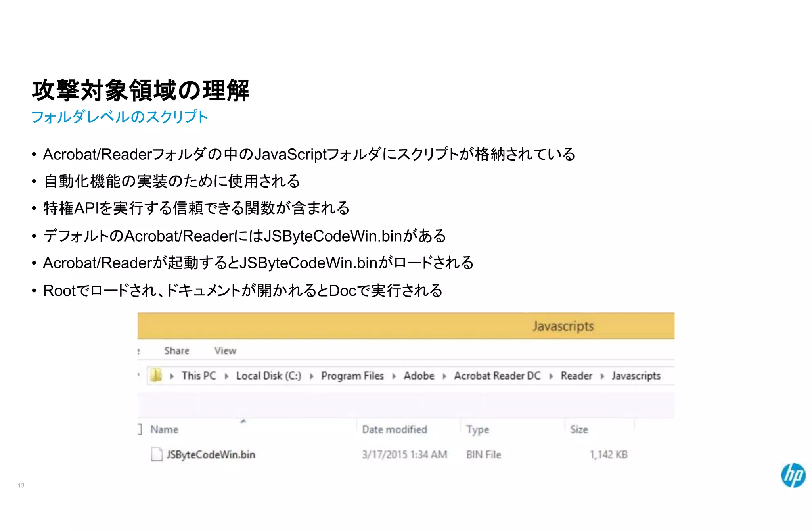Image resolution: width=812 pixels, height=531 pixels.
Task: Expand arrow before Adobe breadcrumb
Action: tap(394, 376)
